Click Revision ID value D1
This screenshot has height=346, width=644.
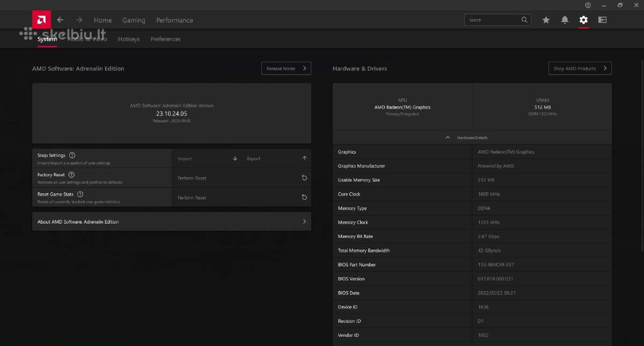coord(480,321)
